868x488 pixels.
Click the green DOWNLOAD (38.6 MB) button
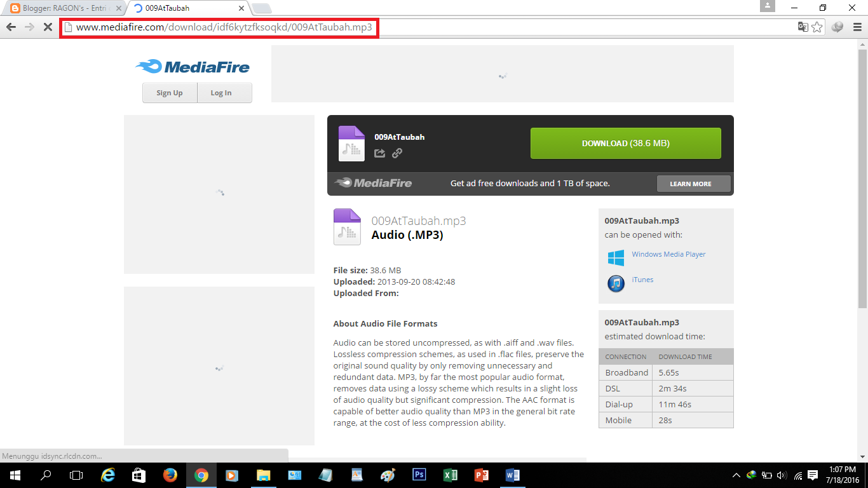coord(625,143)
